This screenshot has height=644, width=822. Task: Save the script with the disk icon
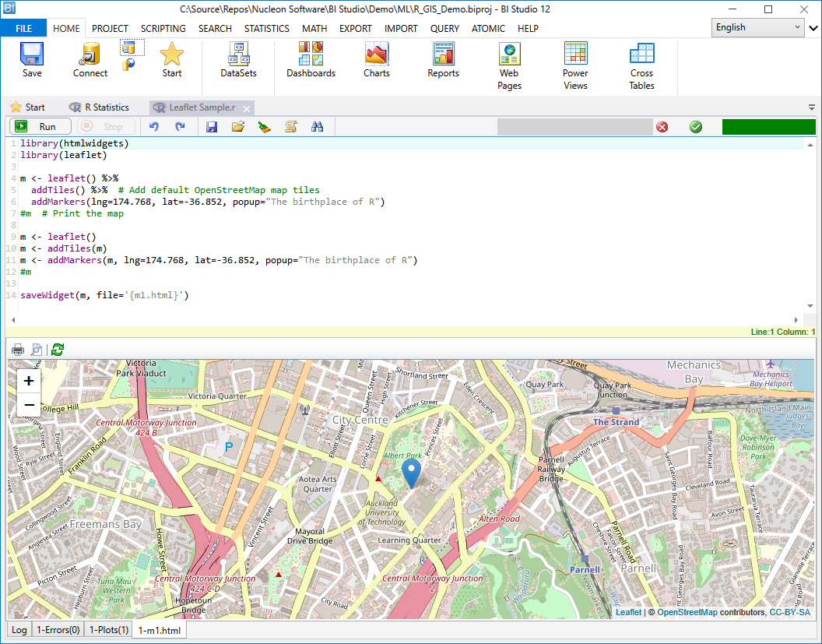coord(211,126)
